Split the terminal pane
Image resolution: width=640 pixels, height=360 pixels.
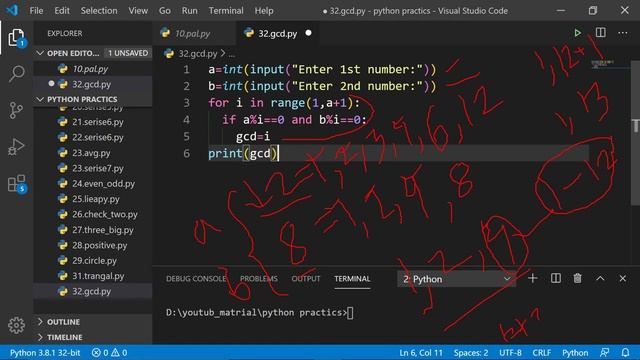556,278
